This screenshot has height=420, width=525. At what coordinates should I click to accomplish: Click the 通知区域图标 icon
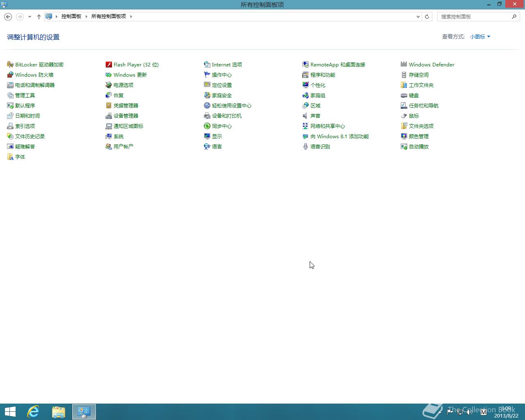click(109, 126)
